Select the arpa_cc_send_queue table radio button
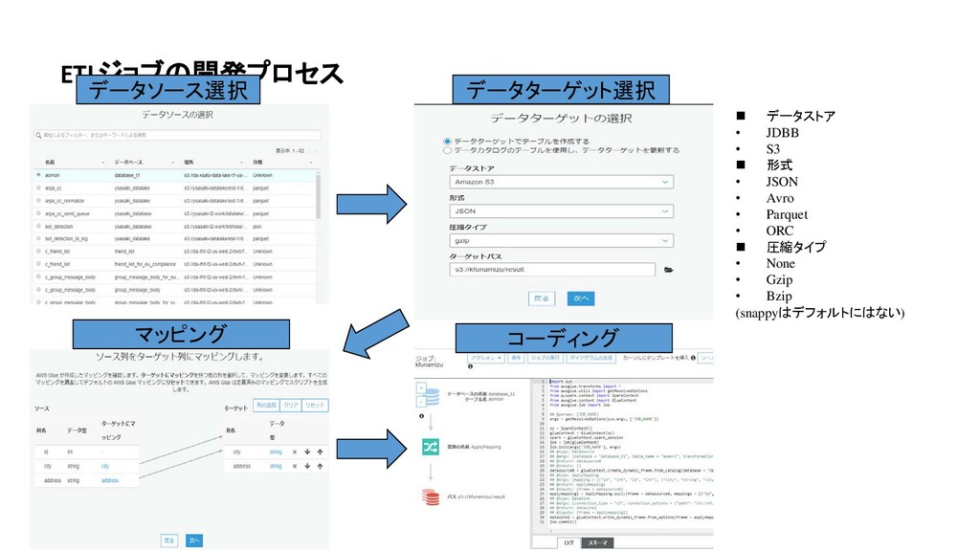Viewport: 980px width, 551px height. pyautogui.click(x=38, y=213)
